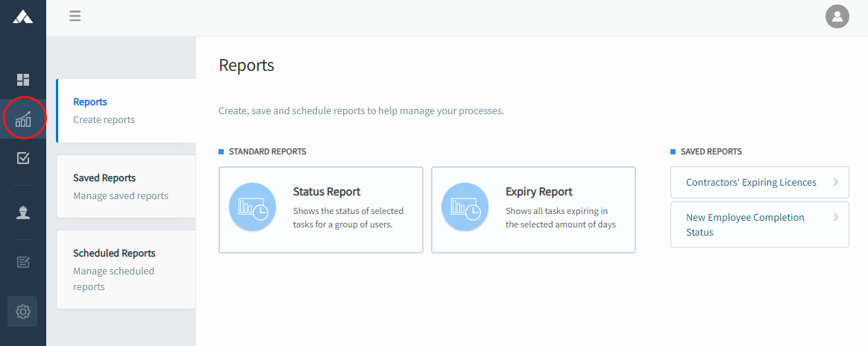Click the Status Report chart icon

pos(253,207)
